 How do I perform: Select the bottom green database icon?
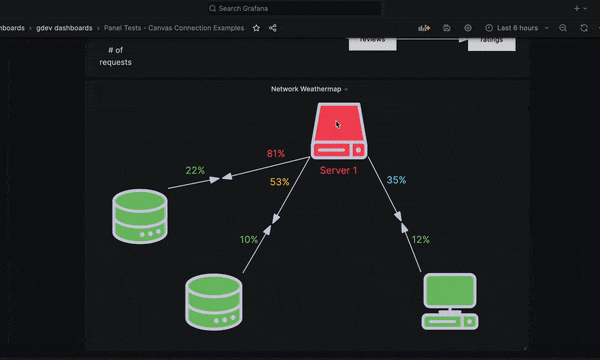pos(214,301)
